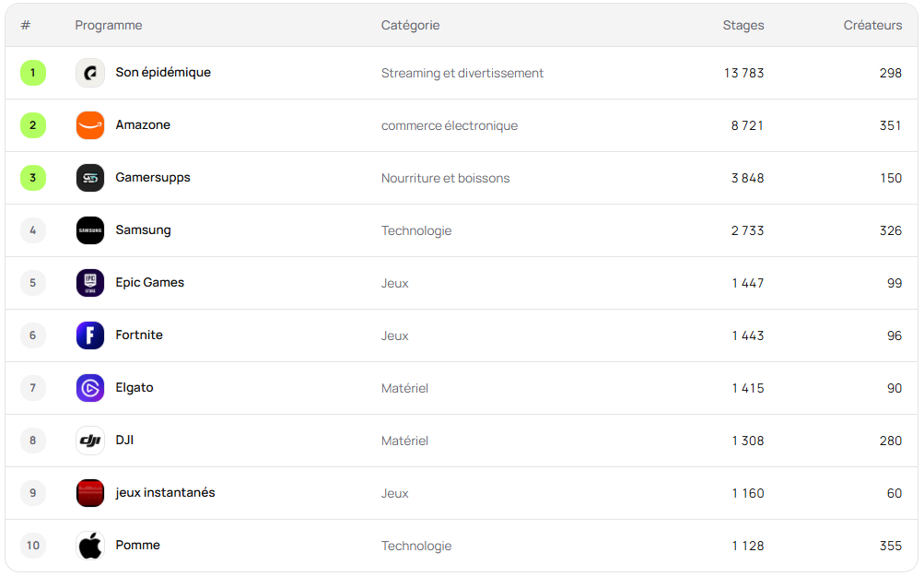
Task: Open the jeux instantanés programme name
Action: point(165,492)
